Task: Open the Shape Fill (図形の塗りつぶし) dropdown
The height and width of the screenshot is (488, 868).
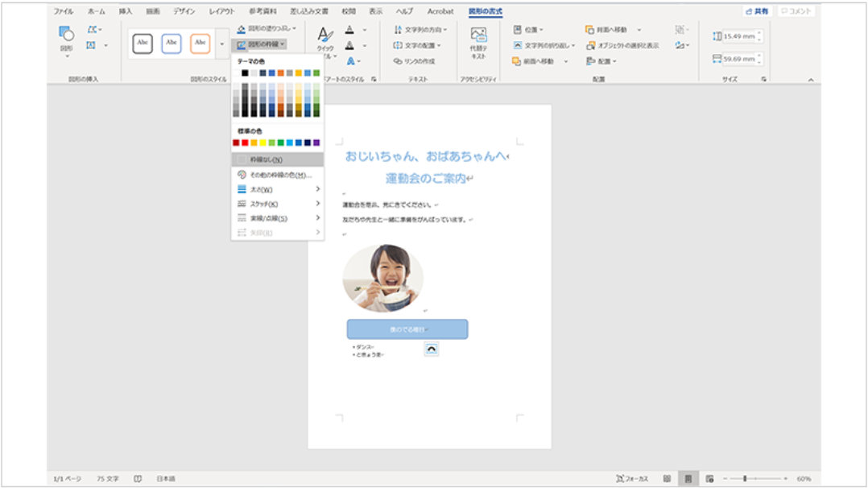Action: pos(267,29)
